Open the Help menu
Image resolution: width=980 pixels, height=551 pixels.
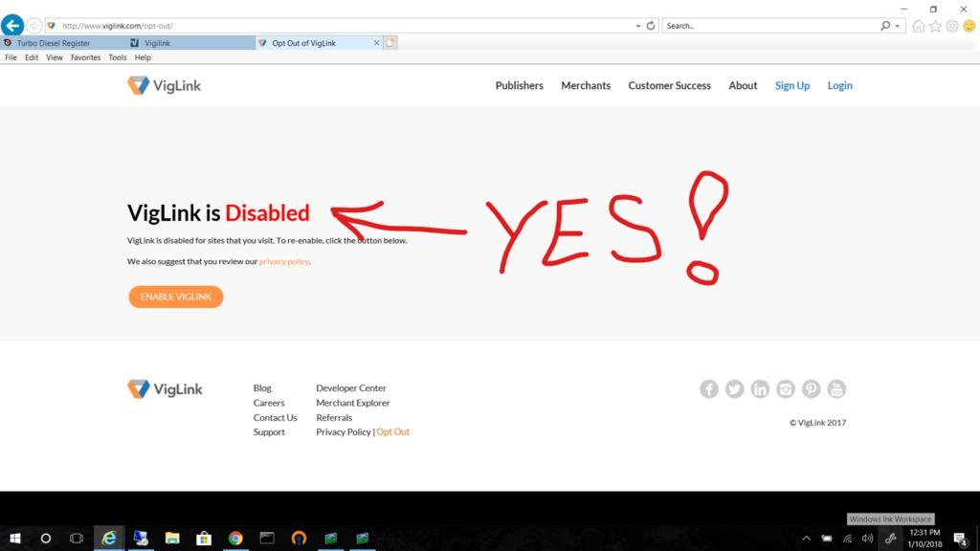(x=143, y=57)
